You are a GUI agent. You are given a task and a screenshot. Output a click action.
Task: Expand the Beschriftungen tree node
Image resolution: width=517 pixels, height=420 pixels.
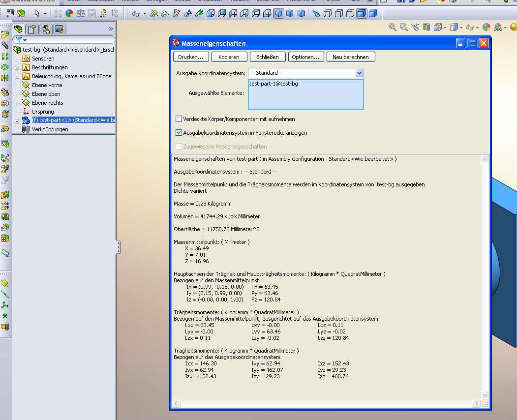[17, 68]
